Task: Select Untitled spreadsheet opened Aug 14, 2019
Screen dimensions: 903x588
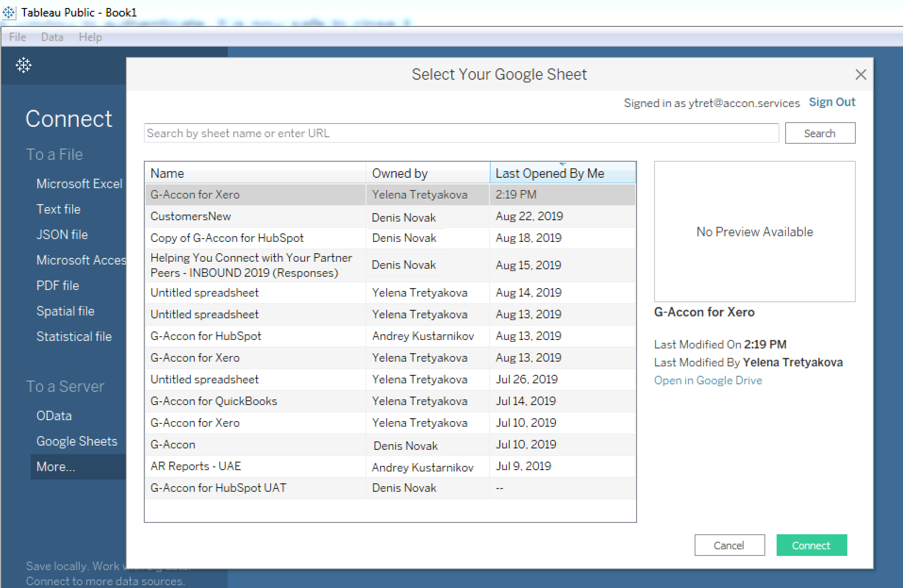Action: (x=390, y=293)
